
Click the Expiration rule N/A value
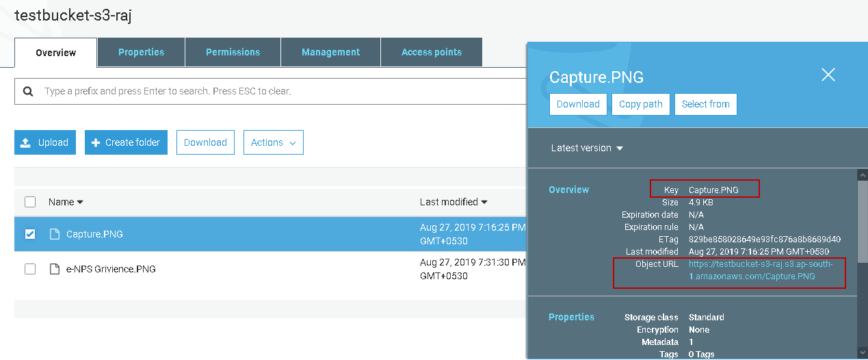pos(696,227)
